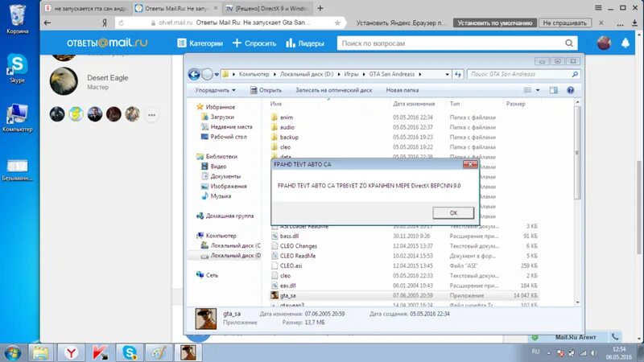Open Недавние места in sidebar
The height and width of the screenshot is (362, 644).
pos(231,127)
